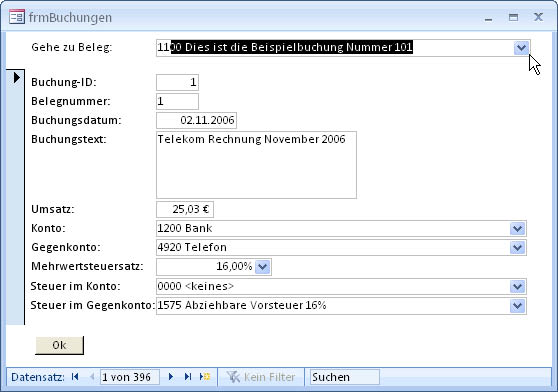Create a new empty record

coord(205,377)
